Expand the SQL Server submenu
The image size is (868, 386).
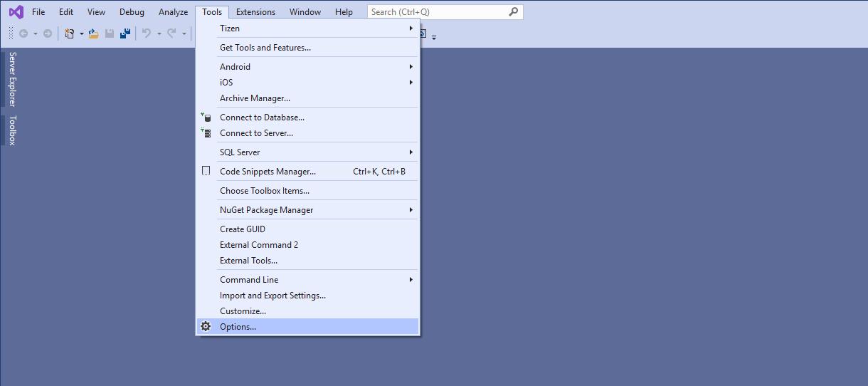point(411,152)
